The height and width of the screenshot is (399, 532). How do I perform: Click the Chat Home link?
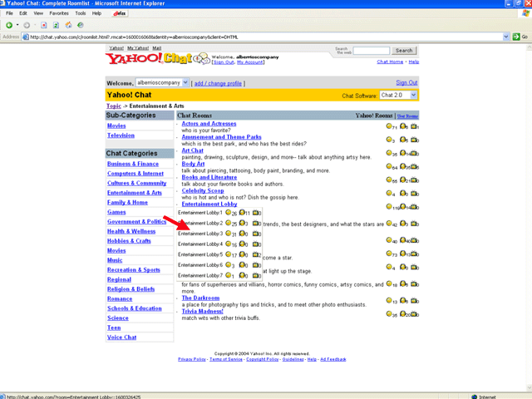[390, 62]
